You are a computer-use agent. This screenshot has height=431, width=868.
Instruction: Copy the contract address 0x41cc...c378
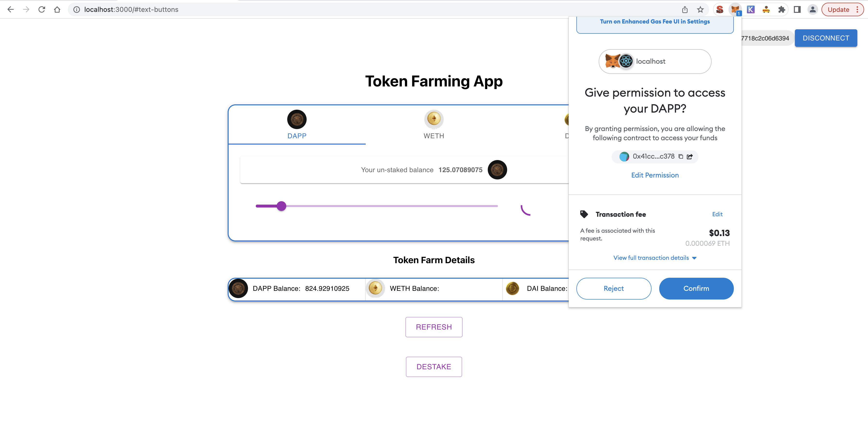pyautogui.click(x=681, y=156)
